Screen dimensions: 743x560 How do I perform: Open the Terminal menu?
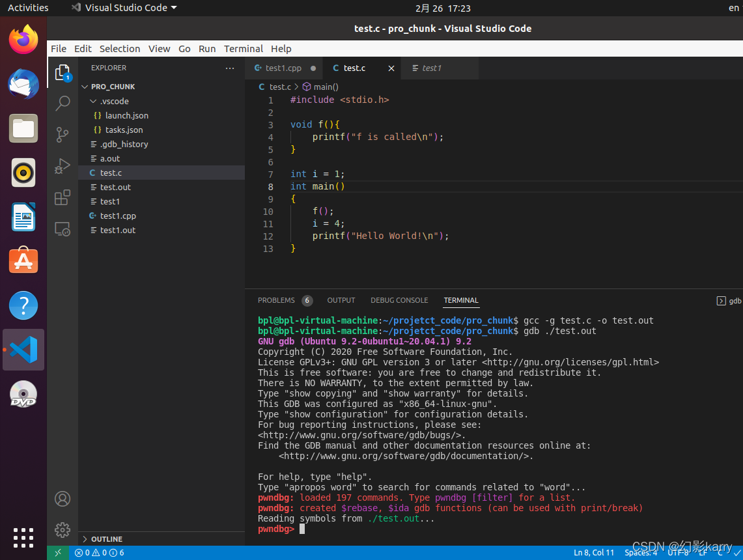tap(243, 48)
